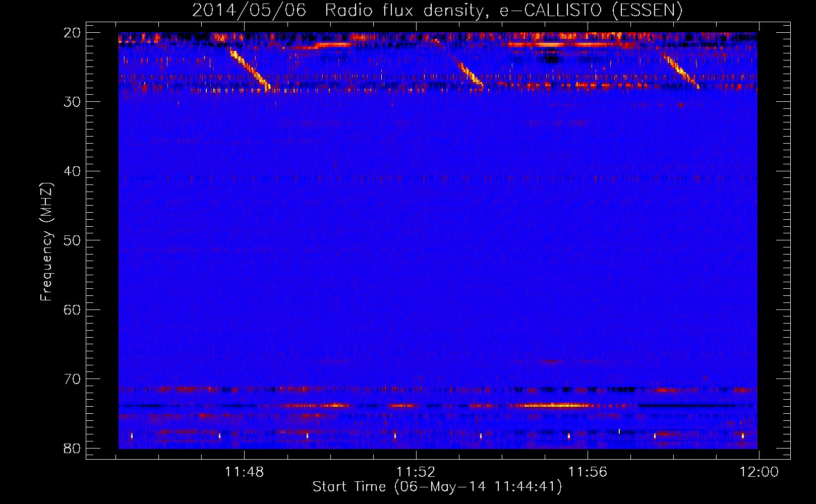Click the 20 frequency tick label
The image size is (816, 504).
[72, 33]
